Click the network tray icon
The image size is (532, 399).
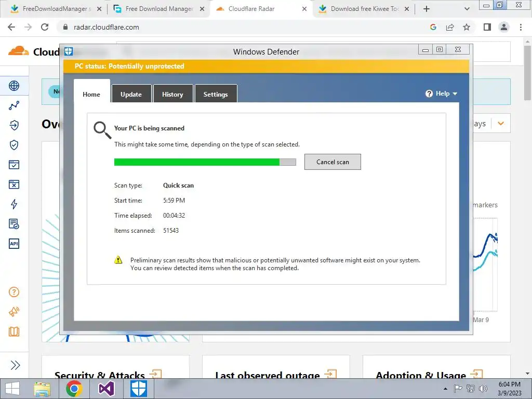click(471, 389)
